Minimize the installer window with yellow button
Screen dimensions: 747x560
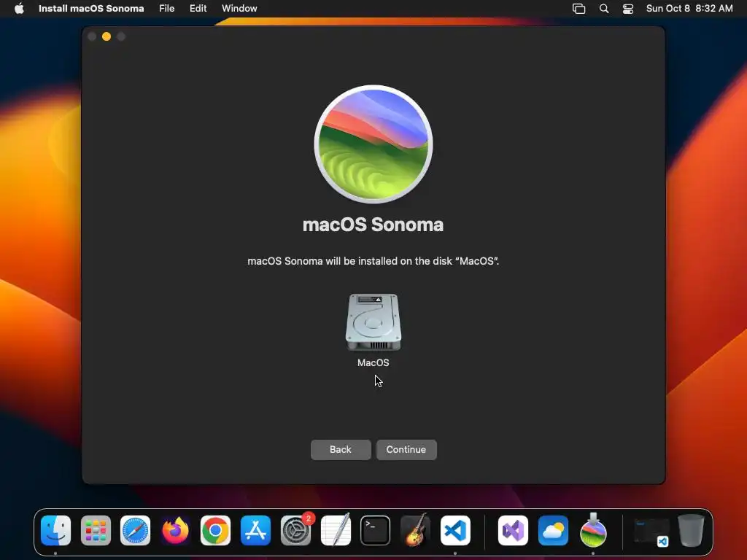click(x=107, y=36)
